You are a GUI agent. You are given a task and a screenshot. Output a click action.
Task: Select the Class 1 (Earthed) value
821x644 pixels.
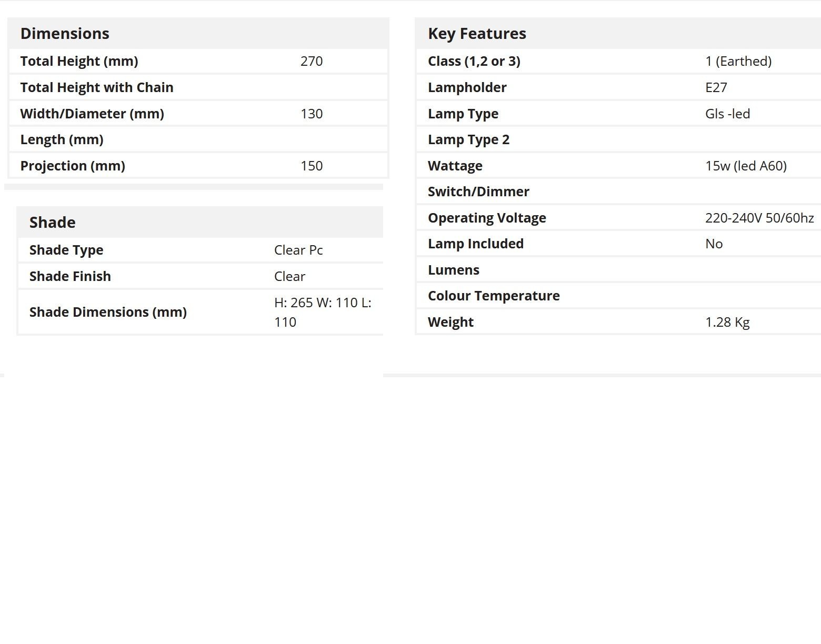pyautogui.click(x=738, y=61)
